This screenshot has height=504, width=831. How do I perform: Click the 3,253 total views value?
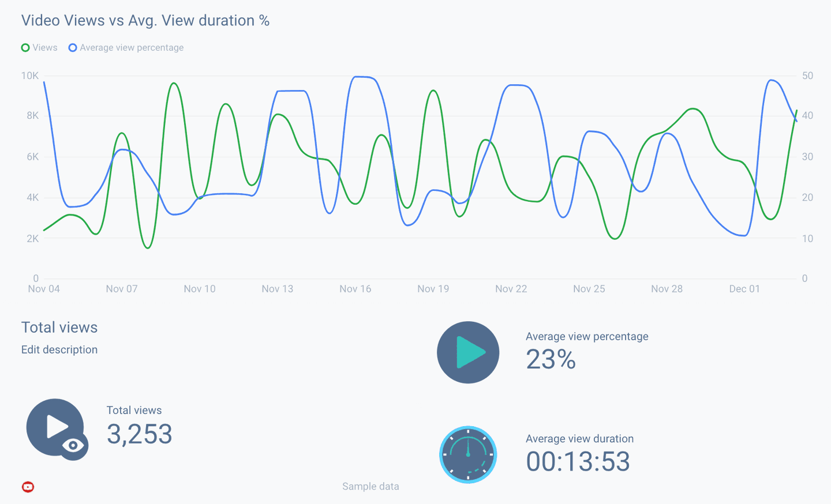(x=138, y=434)
